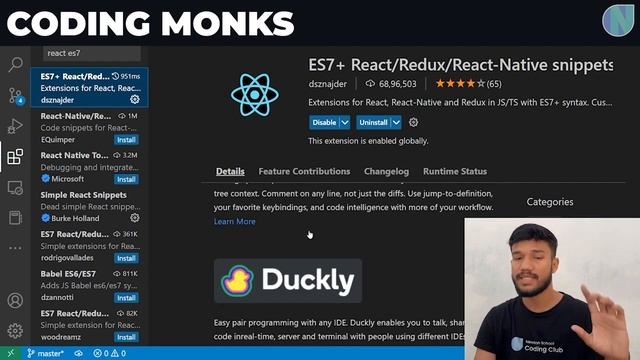
Task: Open manage gear for Simple React Snippets
Action: [x=135, y=218]
